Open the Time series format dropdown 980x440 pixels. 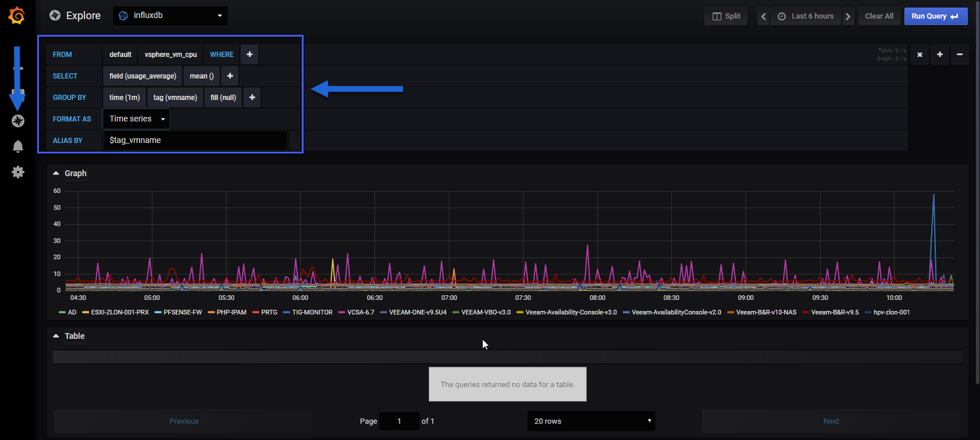(x=137, y=119)
